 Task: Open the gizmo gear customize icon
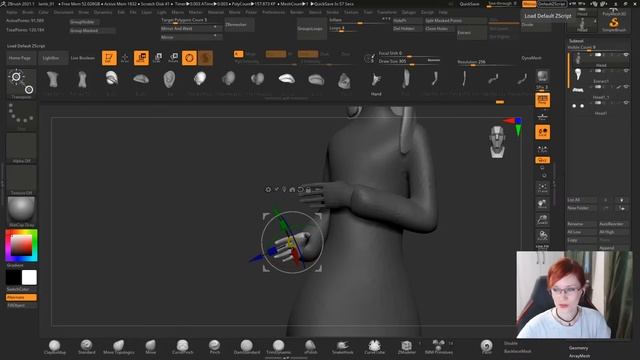[x=268, y=189]
